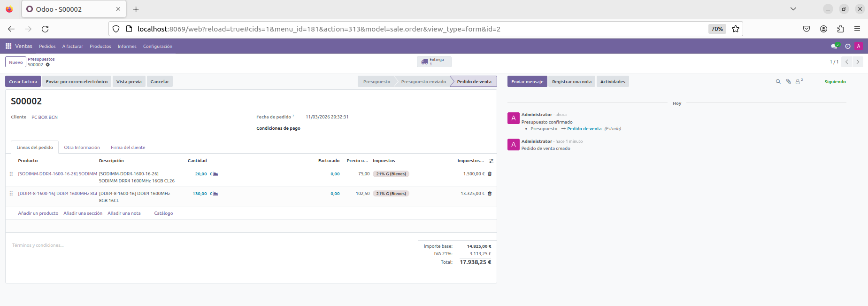Screen dimensions: 868x306
Task: Open the activities clock icon in top bar
Action: tap(847, 46)
